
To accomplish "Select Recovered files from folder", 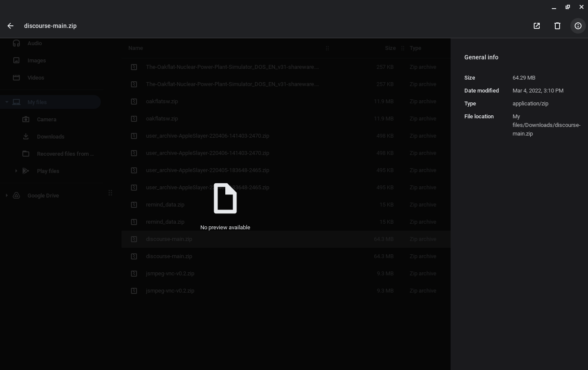I will 65,154.
